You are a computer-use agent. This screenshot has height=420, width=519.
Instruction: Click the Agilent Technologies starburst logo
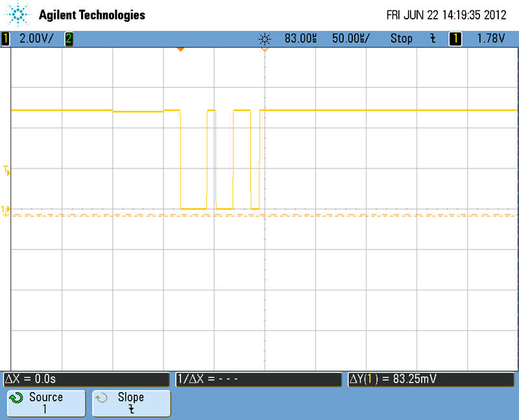pyautogui.click(x=18, y=14)
